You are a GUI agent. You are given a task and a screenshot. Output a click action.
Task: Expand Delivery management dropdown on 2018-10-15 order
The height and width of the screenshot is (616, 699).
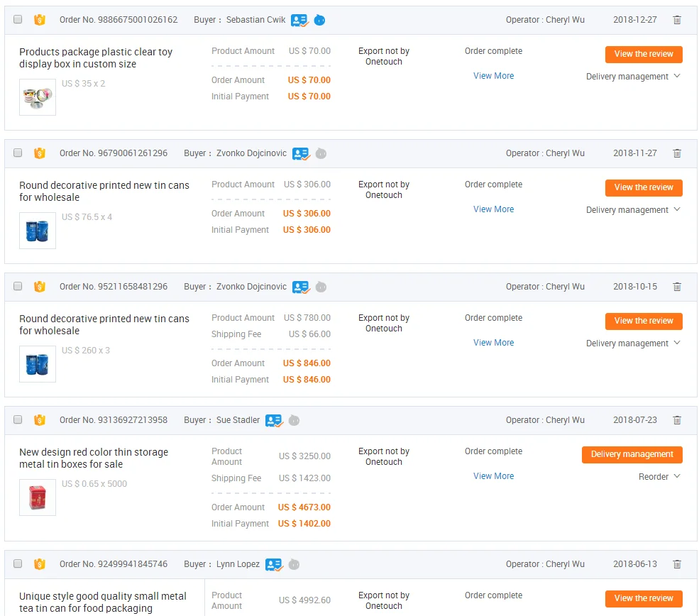pyautogui.click(x=633, y=343)
